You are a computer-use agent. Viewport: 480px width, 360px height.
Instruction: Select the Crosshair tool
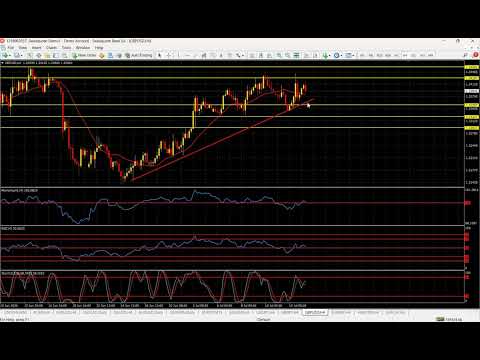(169, 55)
